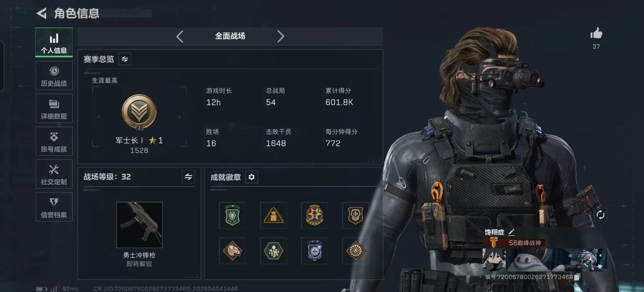Screen dimensions: 644x292
Task: Open the 详细数据 tab
Action: [54, 108]
